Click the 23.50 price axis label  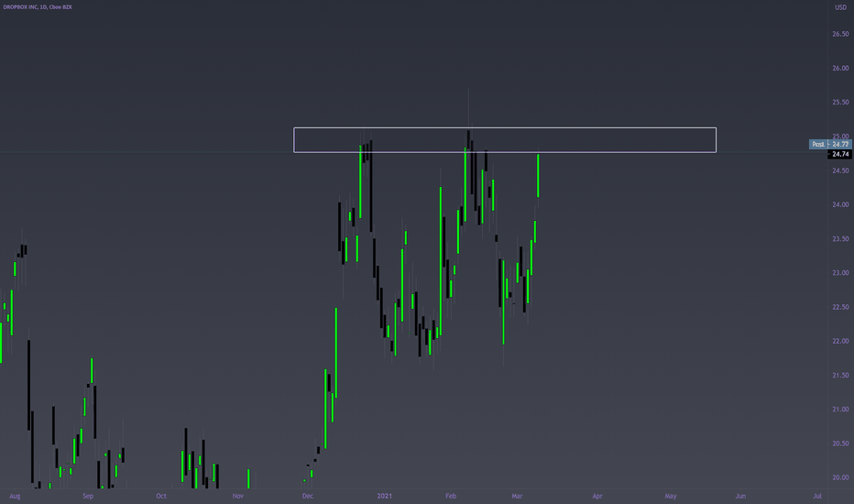(840, 238)
